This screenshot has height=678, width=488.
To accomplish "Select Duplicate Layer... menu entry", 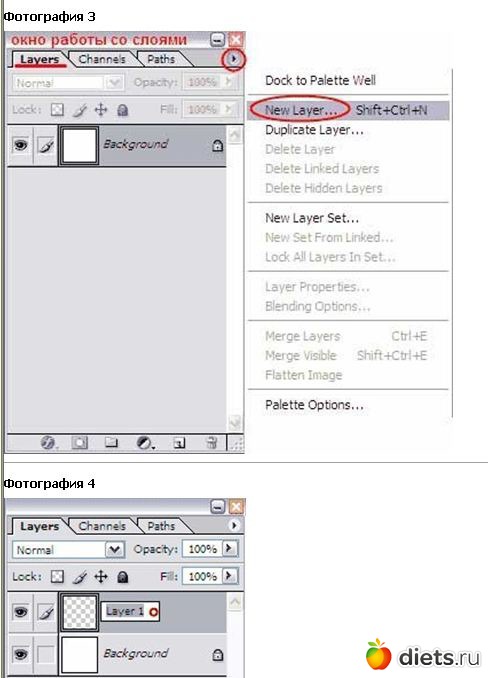I will pyautogui.click(x=314, y=130).
